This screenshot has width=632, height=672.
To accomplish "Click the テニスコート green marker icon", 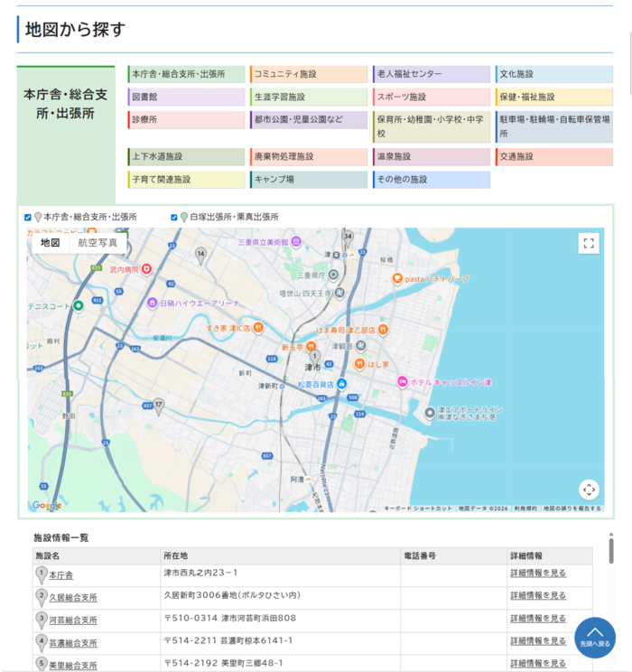I will (x=78, y=305).
